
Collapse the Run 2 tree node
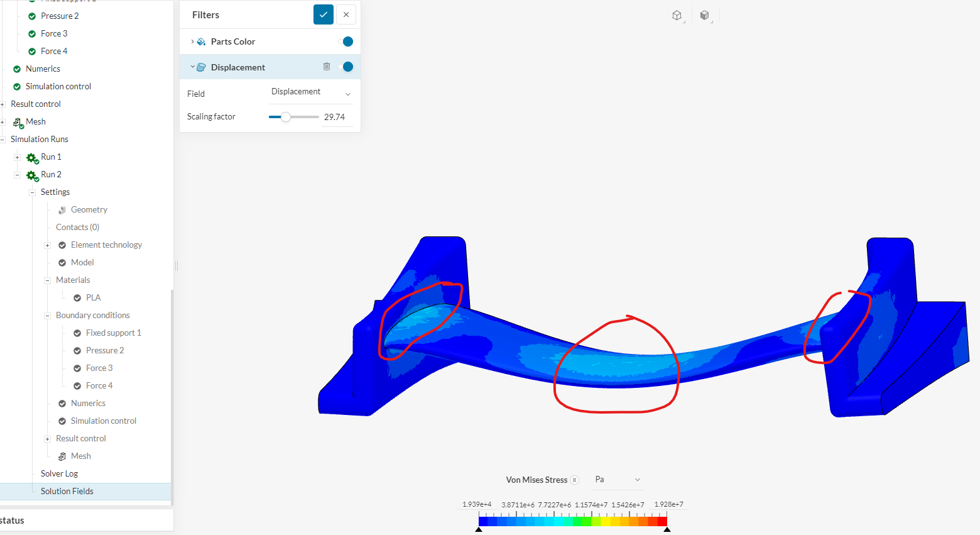click(x=17, y=175)
